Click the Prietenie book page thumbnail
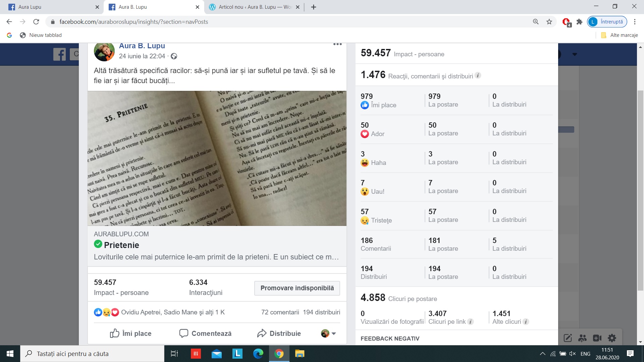644x362 pixels. coord(217,158)
